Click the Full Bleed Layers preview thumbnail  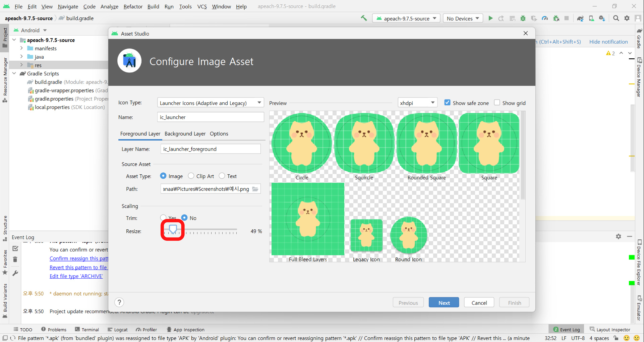click(x=308, y=219)
